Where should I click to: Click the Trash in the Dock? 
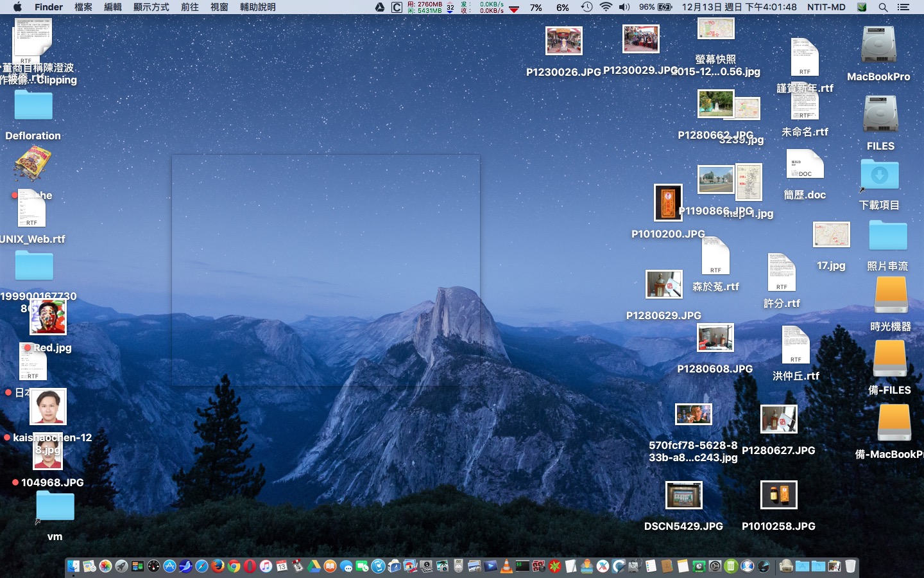(x=850, y=566)
